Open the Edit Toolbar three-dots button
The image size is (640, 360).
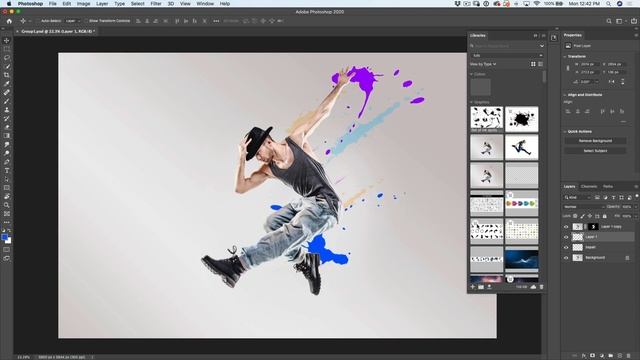pos(7,222)
